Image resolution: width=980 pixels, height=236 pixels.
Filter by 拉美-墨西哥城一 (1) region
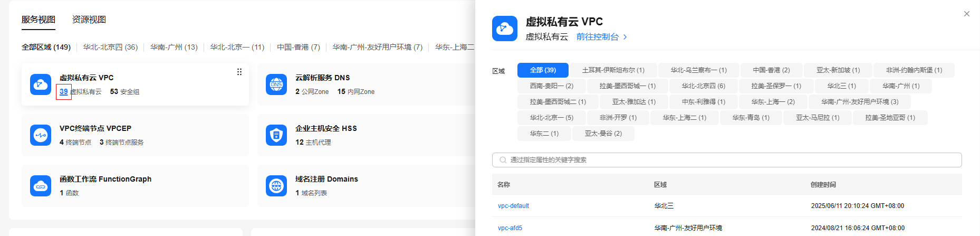coord(628,86)
